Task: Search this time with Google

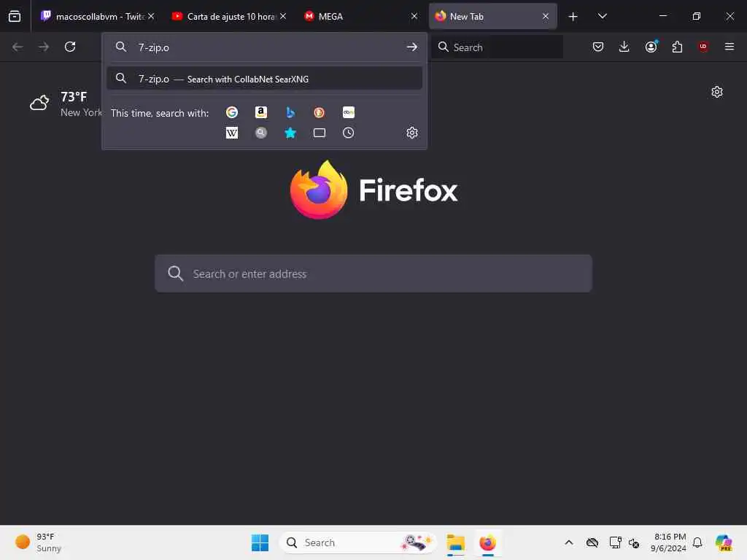Action: click(232, 112)
